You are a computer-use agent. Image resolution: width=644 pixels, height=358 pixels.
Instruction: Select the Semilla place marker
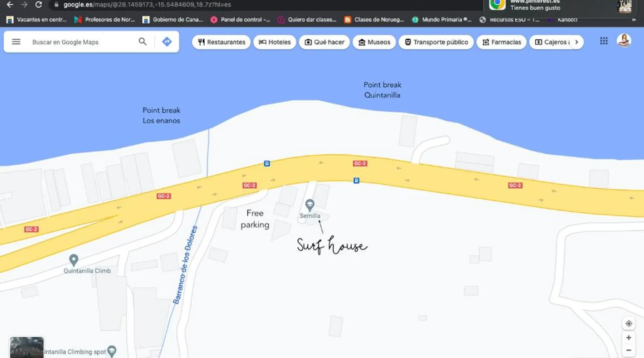coord(310,205)
